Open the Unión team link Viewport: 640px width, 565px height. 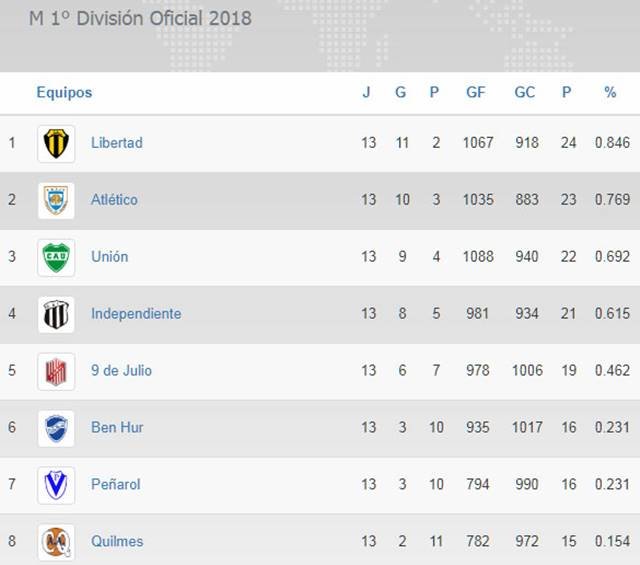[x=109, y=257]
